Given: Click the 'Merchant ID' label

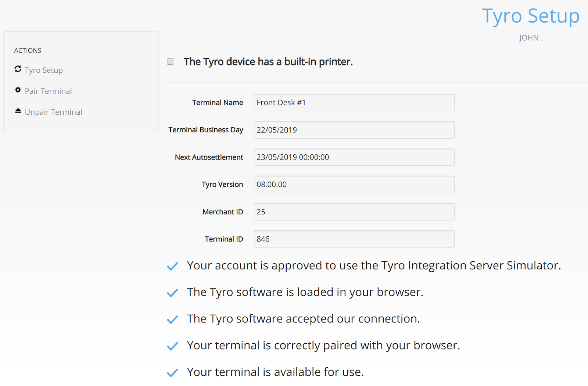Looking at the screenshot, I should [x=223, y=212].
